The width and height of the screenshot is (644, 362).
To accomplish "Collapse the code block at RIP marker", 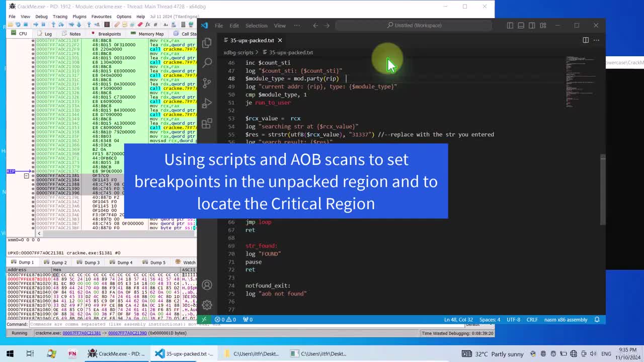I will [x=26, y=176].
